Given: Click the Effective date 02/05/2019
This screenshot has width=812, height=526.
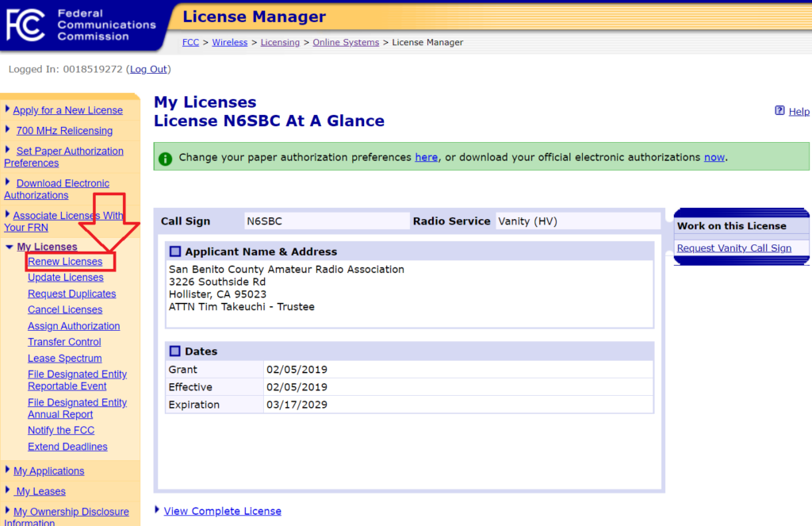Looking at the screenshot, I should click(297, 387).
